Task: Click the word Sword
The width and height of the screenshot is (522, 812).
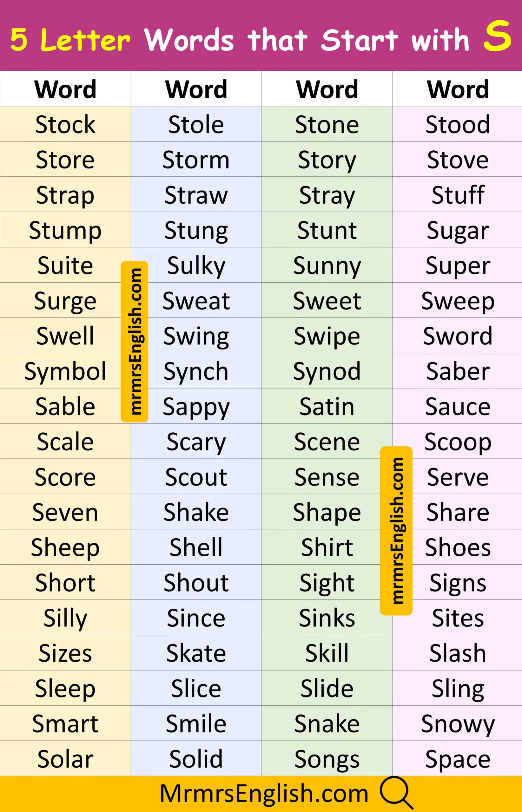Action: 458,336
